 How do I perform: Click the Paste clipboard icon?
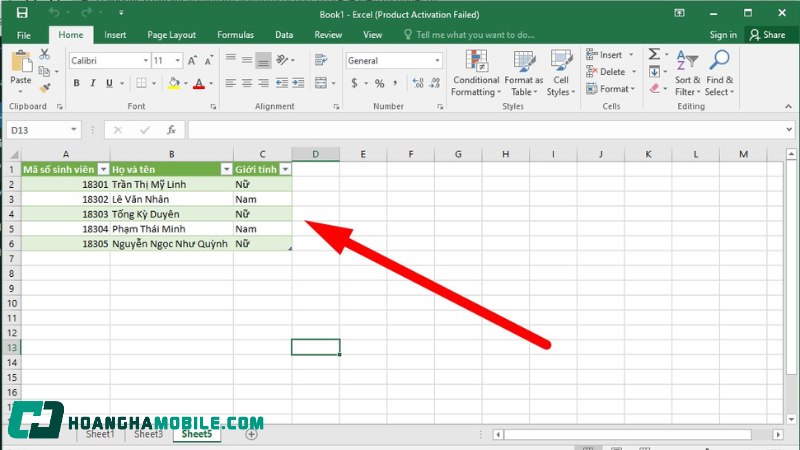pyautogui.click(x=21, y=62)
